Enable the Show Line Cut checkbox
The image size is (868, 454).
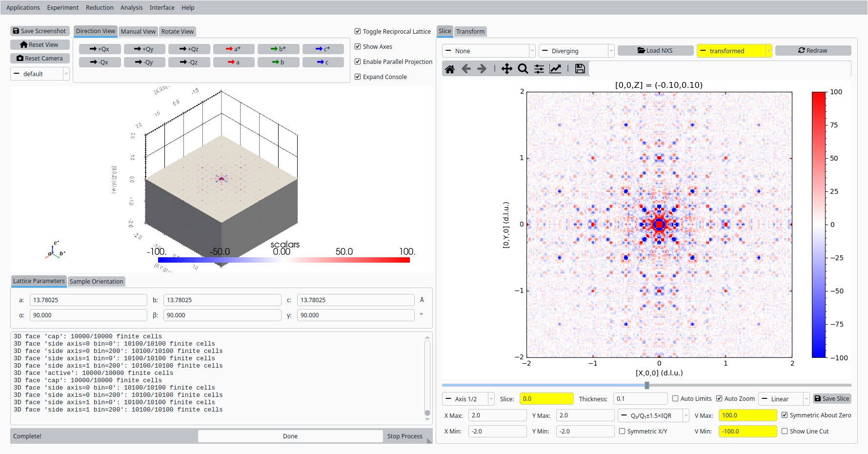click(x=785, y=431)
